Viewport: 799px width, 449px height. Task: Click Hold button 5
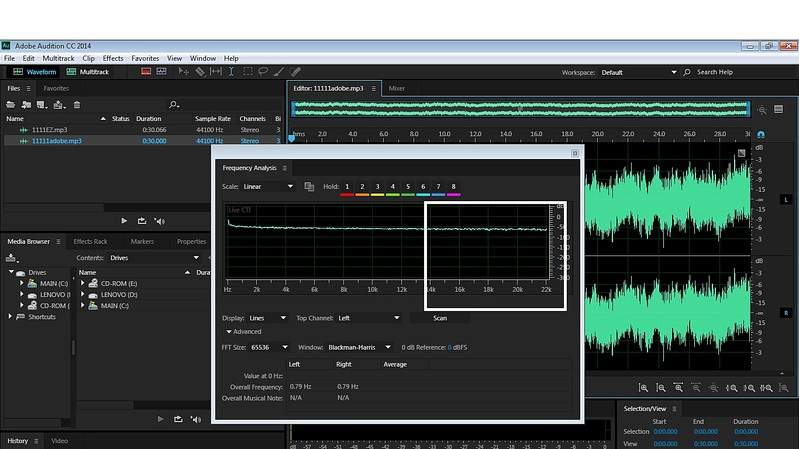click(408, 187)
